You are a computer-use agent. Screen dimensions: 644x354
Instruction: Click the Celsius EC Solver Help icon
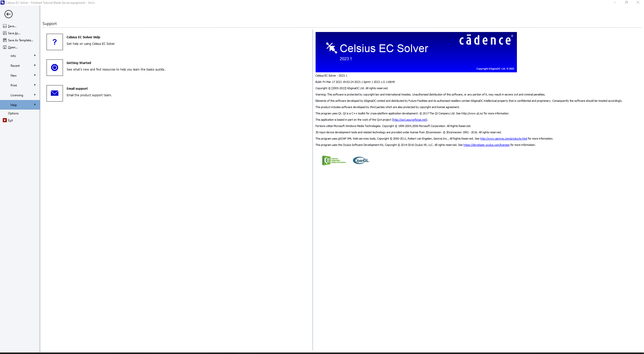click(x=54, y=42)
